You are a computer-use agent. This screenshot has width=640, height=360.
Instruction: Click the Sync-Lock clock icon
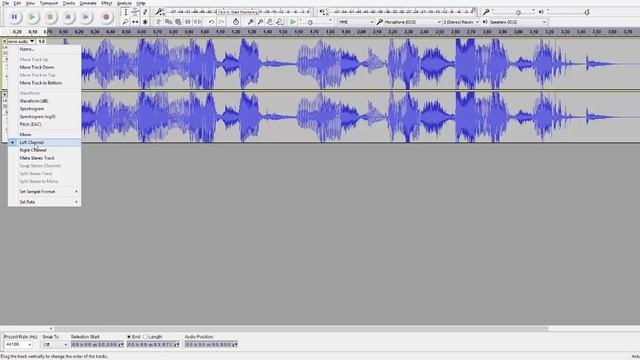[x=236, y=22]
